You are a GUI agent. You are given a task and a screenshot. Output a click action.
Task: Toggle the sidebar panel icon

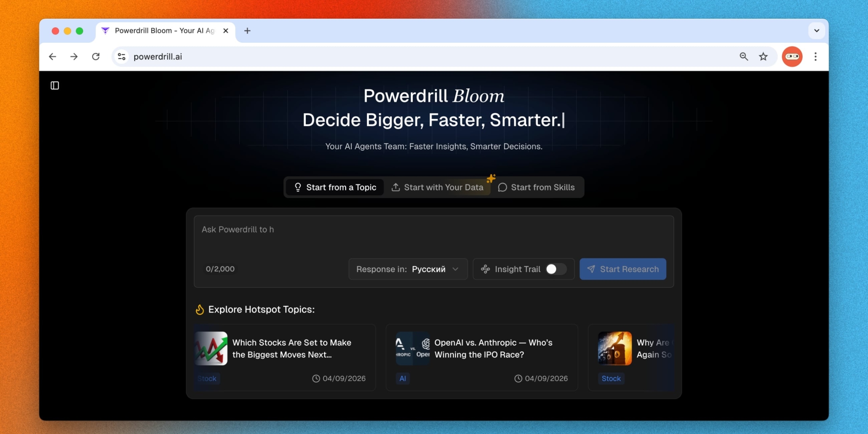pos(55,85)
